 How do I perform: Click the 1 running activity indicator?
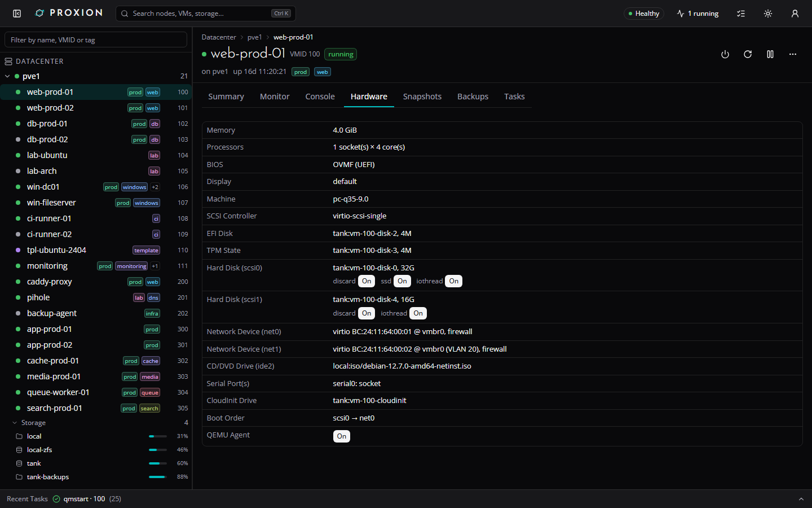tap(698, 14)
